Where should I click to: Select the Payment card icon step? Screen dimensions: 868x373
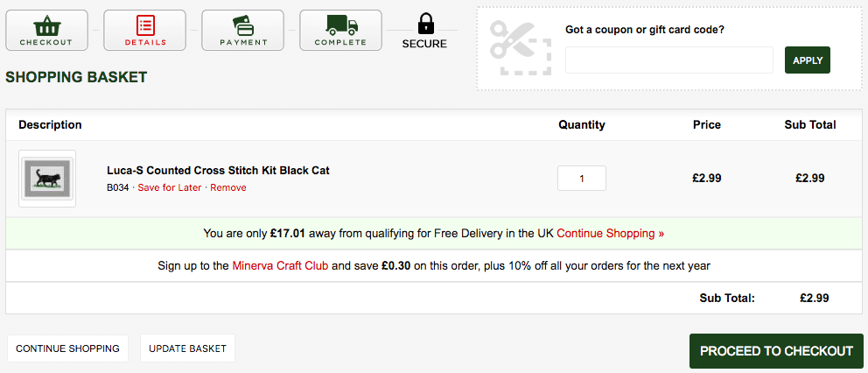tap(243, 31)
